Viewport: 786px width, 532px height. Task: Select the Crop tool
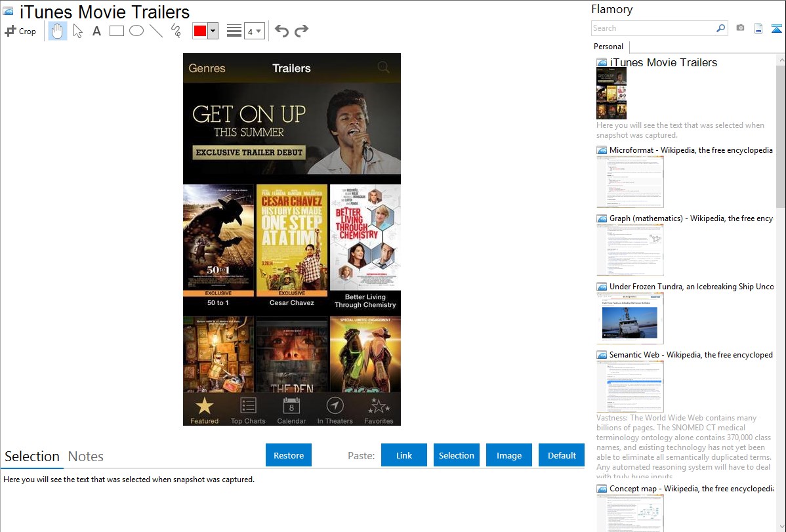(x=20, y=31)
